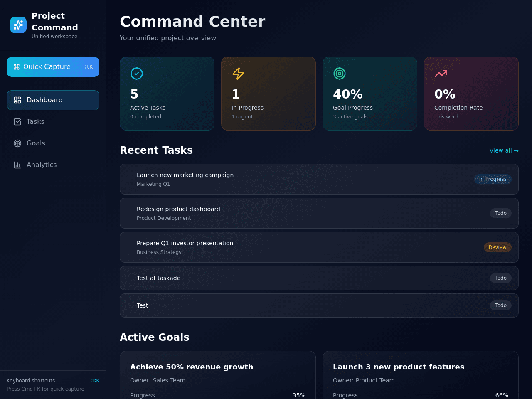This screenshot has width=532, height=399.
Task: Click the 35% progress value
Action: [x=299, y=395]
